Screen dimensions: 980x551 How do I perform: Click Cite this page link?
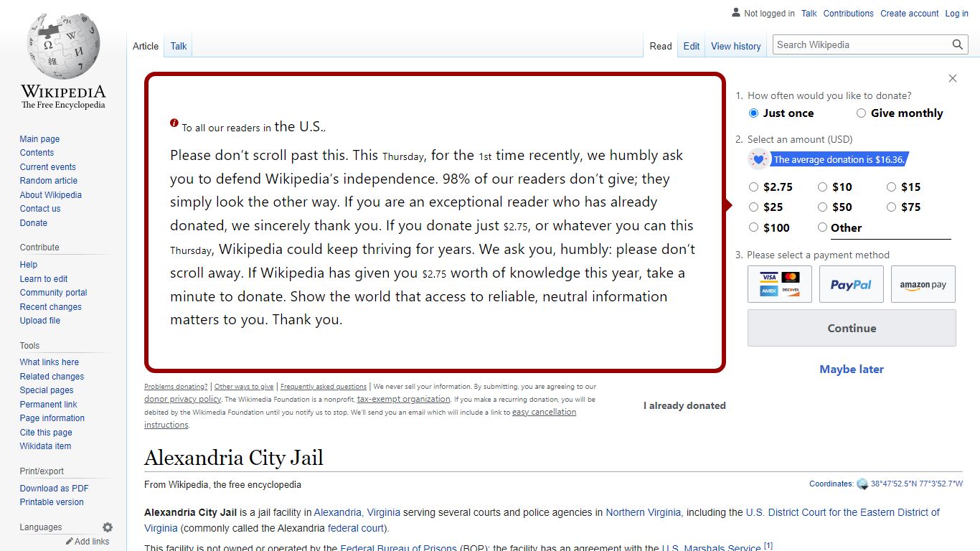[x=46, y=433]
